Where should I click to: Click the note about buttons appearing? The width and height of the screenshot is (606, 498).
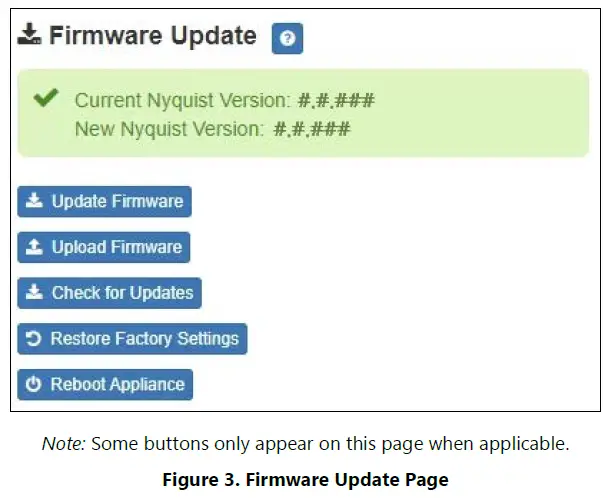coord(305,443)
